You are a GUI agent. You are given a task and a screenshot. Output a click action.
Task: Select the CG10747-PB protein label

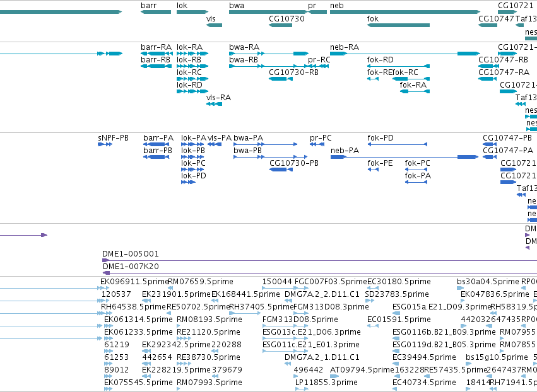tap(507, 138)
